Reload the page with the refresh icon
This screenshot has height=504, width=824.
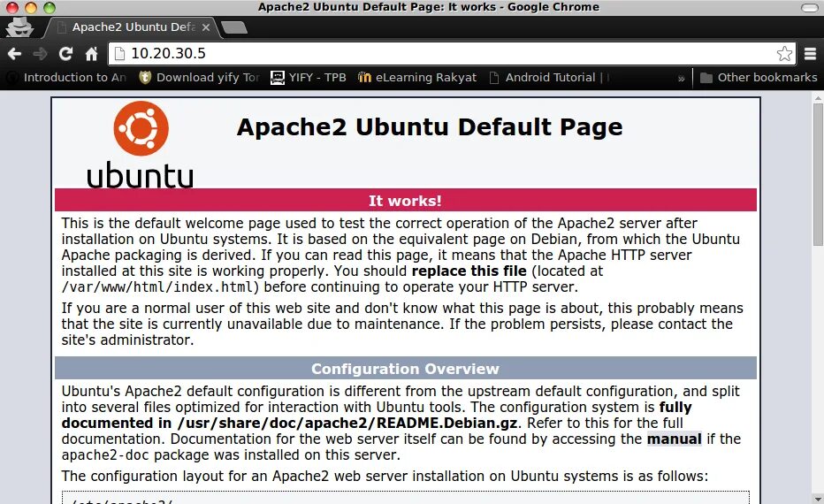(x=65, y=54)
